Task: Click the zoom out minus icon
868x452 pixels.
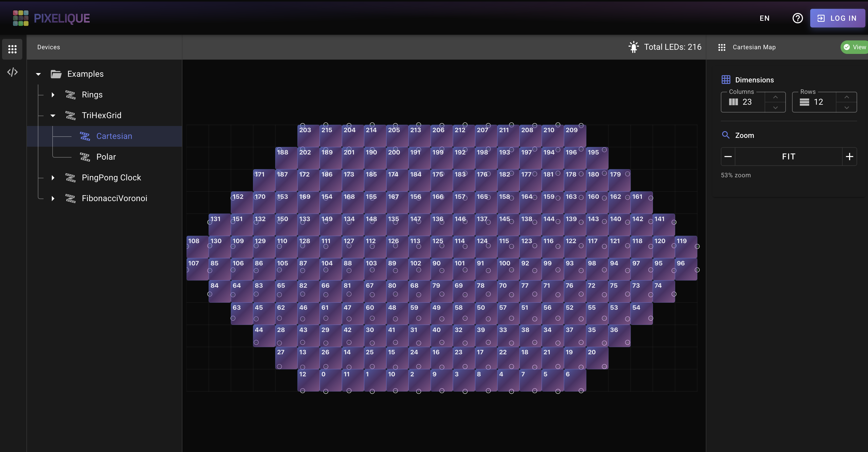Action: 728,156
